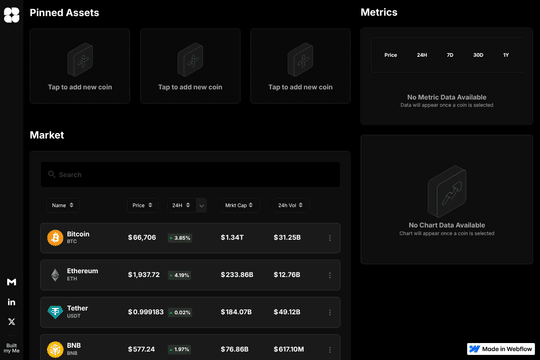
Task: Click Bitcoin price $66,706
Action: click(x=142, y=238)
